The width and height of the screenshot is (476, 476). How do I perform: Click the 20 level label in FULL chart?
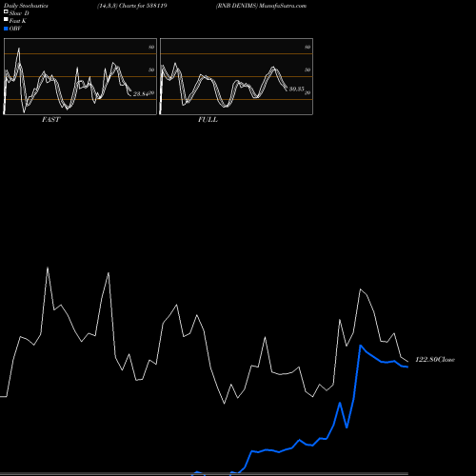coord(307,92)
